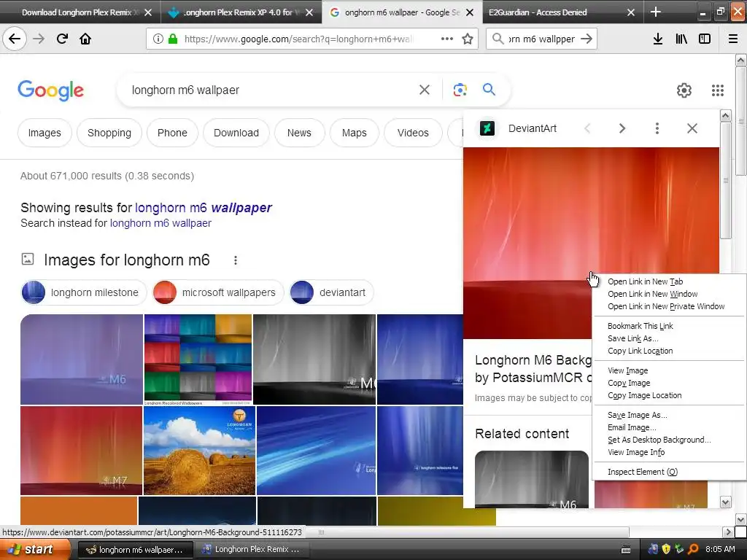Open Google quick settings gear

click(x=684, y=90)
